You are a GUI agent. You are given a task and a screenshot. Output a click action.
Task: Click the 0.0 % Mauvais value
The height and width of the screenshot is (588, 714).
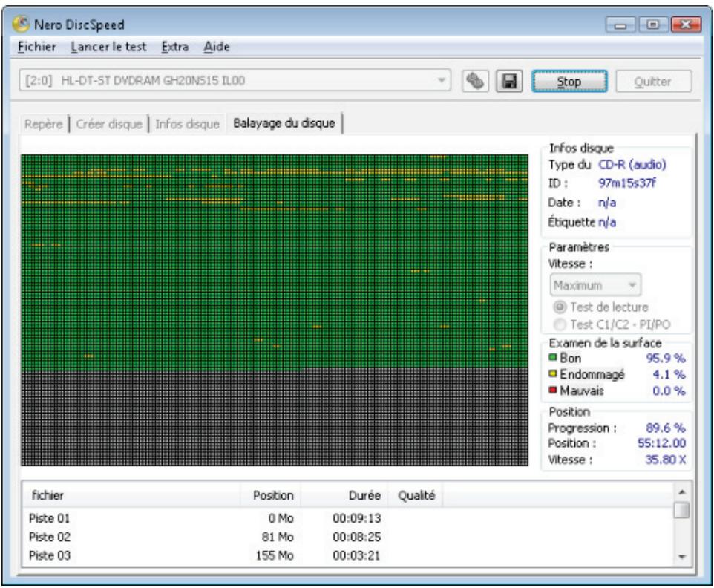coord(669,391)
